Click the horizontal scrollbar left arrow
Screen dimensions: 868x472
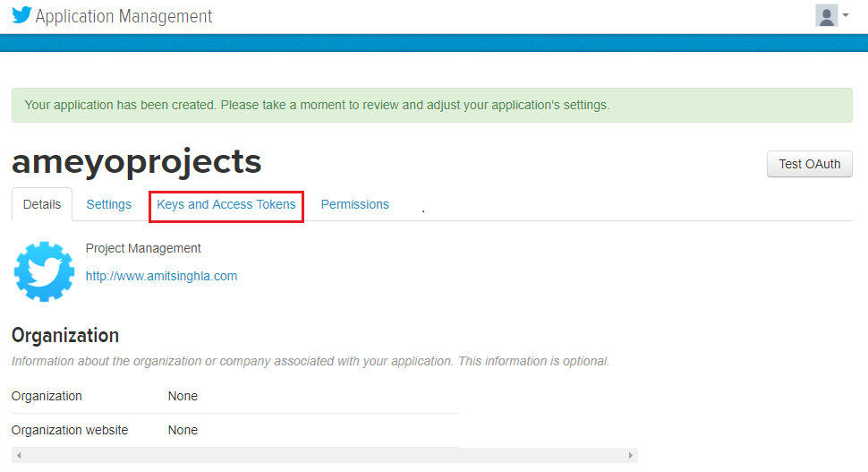click(18, 456)
